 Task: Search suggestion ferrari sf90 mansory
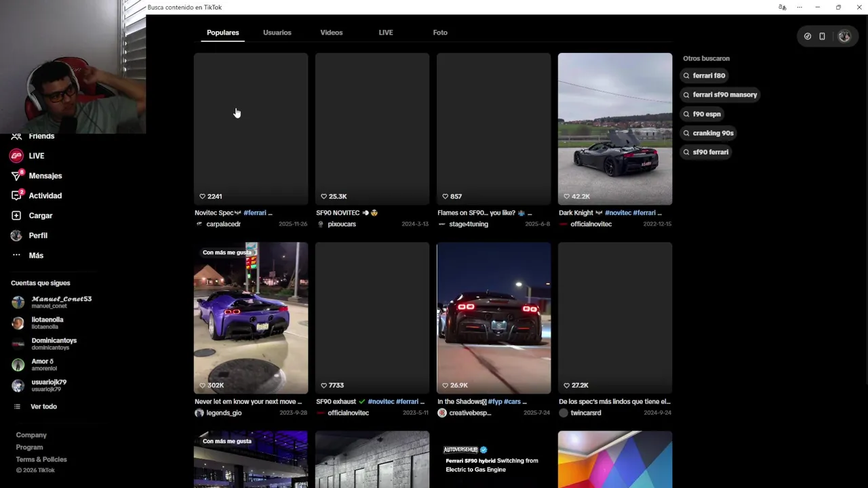pos(719,95)
